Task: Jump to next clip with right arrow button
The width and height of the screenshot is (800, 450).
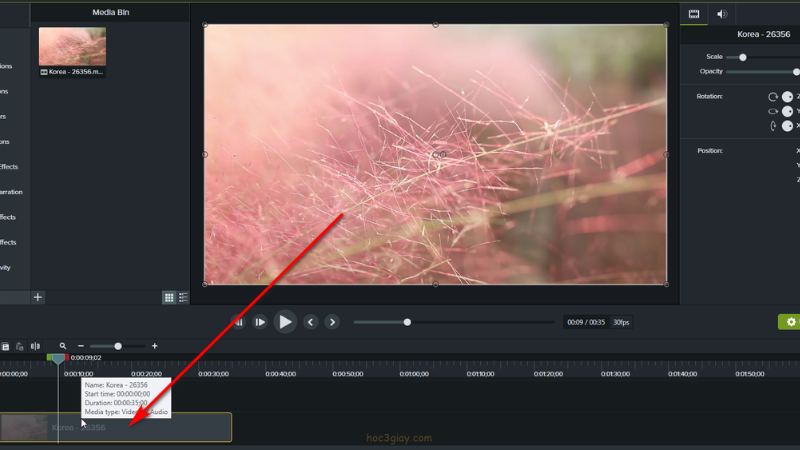Action: pos(332,322)
